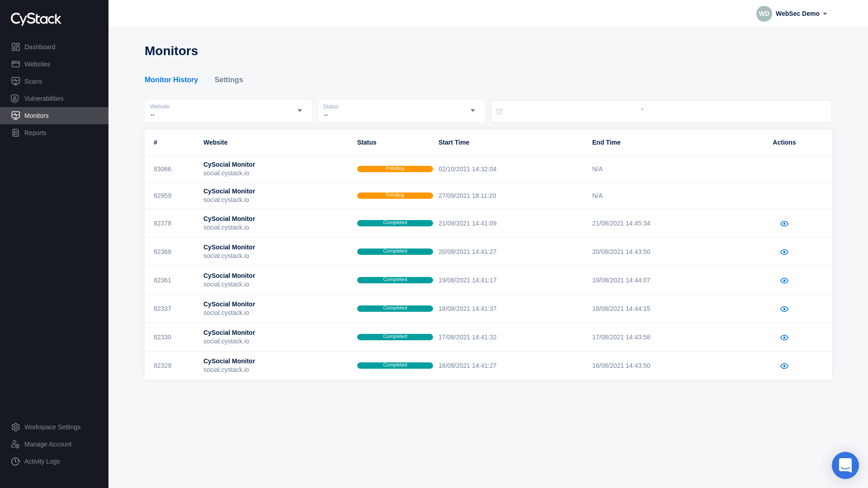Viewport: 868px width, 488px height.
Task: Click Pending status bar of row 83066
Action: tap(395, 169)
